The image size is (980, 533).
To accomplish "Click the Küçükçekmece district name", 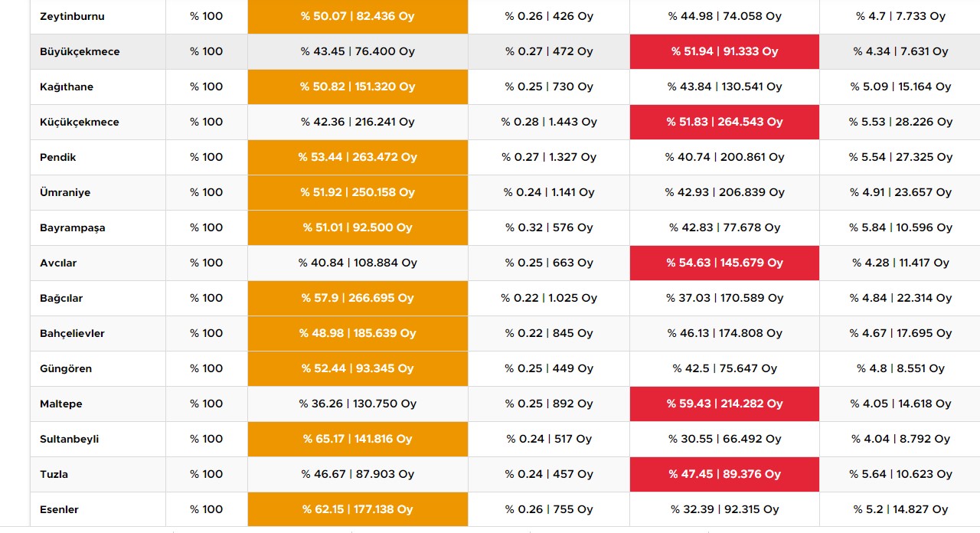I will coord(80,122).
